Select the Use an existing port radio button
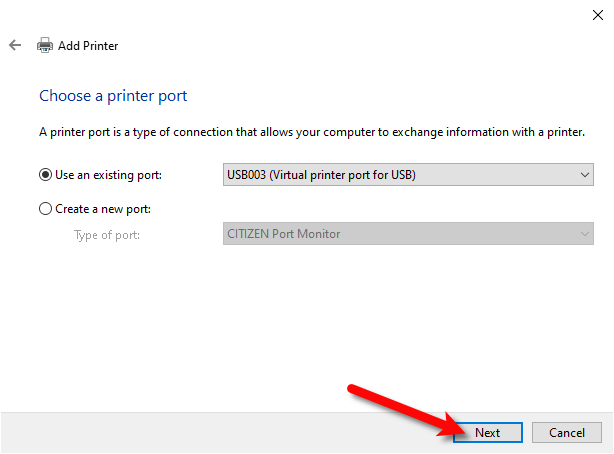This screenshot has height=454, width=614. [x=45, y=175]
